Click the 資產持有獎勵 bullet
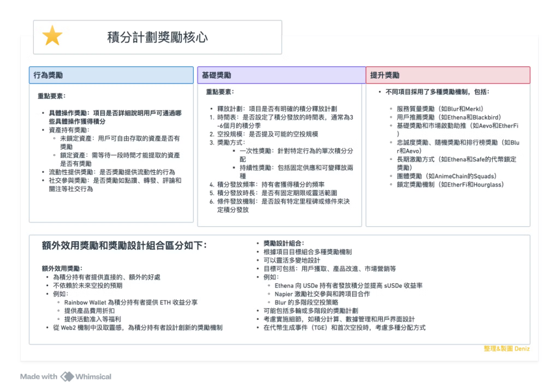 [x=69, y=129]
